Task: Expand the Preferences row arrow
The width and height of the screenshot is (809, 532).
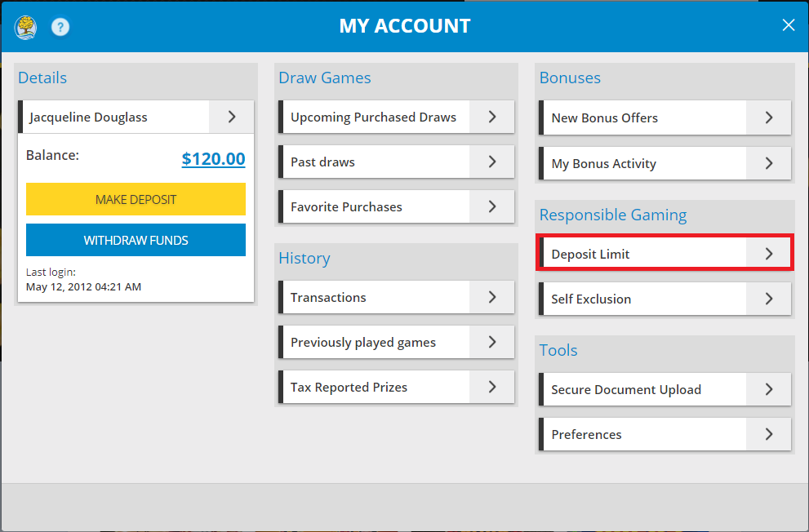Action: pyautogui.click(x=768, y=434)
